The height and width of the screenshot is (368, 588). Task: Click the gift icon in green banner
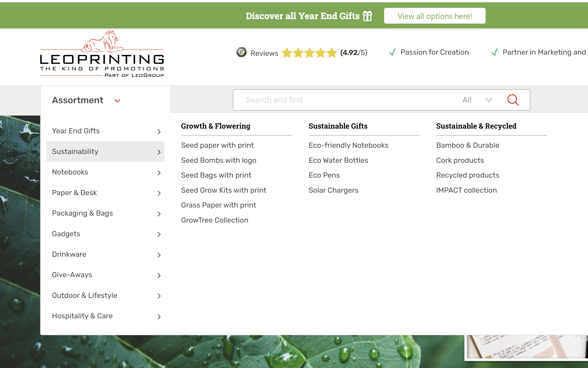(367, 16)
